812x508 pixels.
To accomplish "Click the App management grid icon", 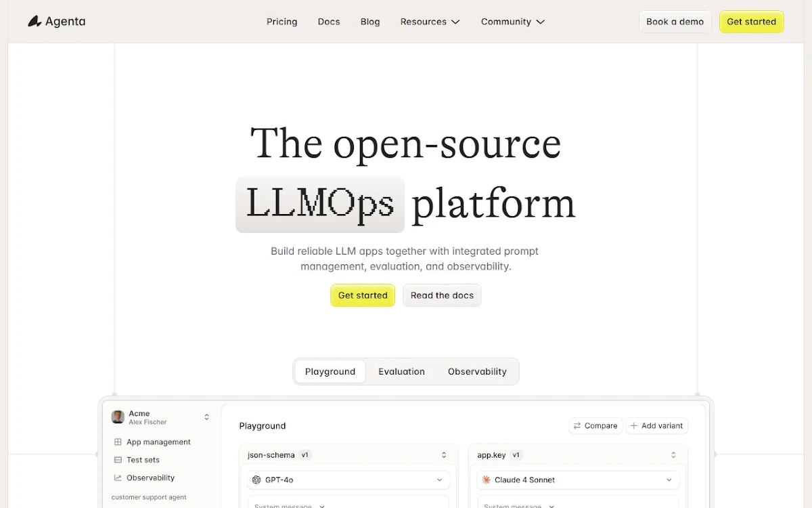I will coord(118,442).
